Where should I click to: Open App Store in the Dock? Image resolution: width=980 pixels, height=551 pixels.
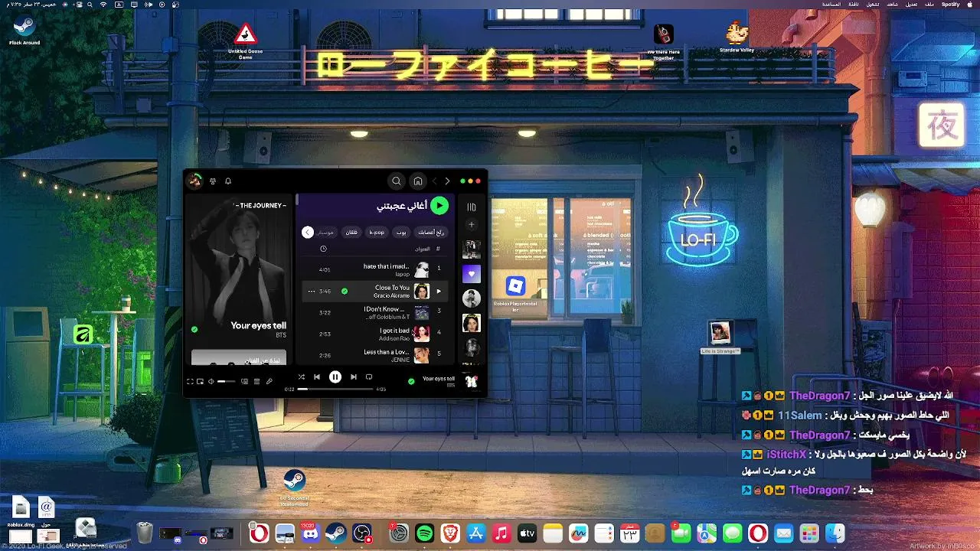point(476,533)
